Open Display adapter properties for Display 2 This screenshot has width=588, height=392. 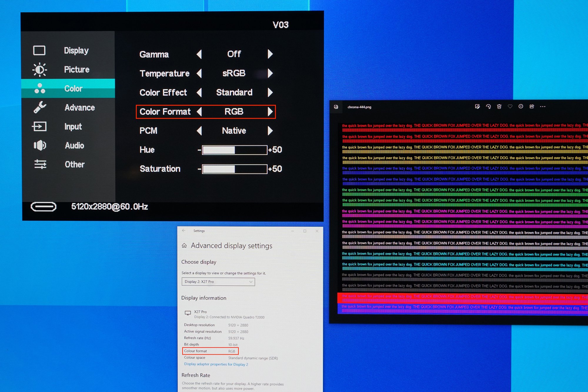[x=216, y=364]
